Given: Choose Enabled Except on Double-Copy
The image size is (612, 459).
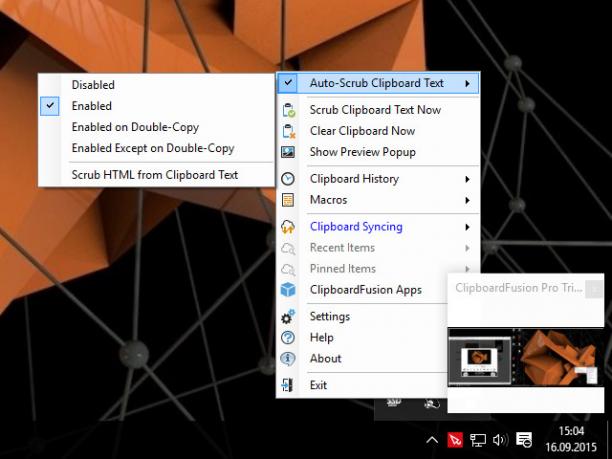Looking at the screenshot, I should [157, 148].
